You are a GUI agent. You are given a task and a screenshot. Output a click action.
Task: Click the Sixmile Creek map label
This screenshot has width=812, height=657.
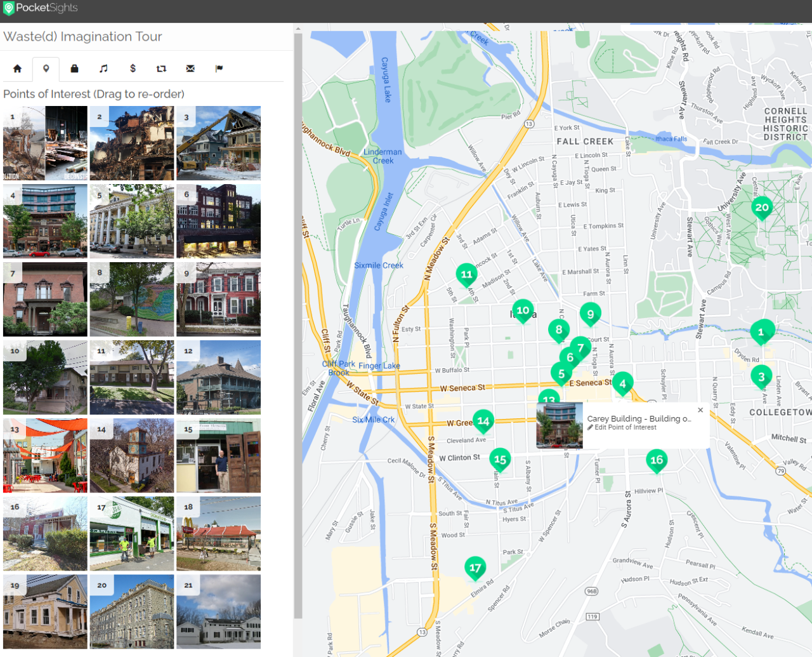tap(379, 265)
